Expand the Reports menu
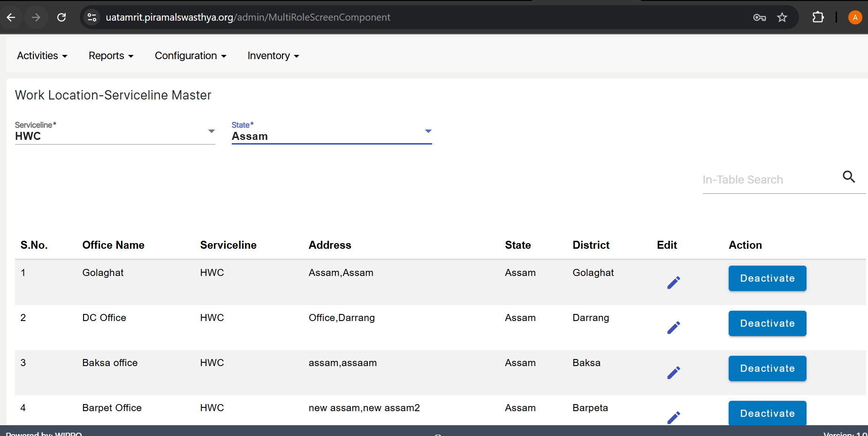This screenshot has width=868, height=436. click(111, 56)
